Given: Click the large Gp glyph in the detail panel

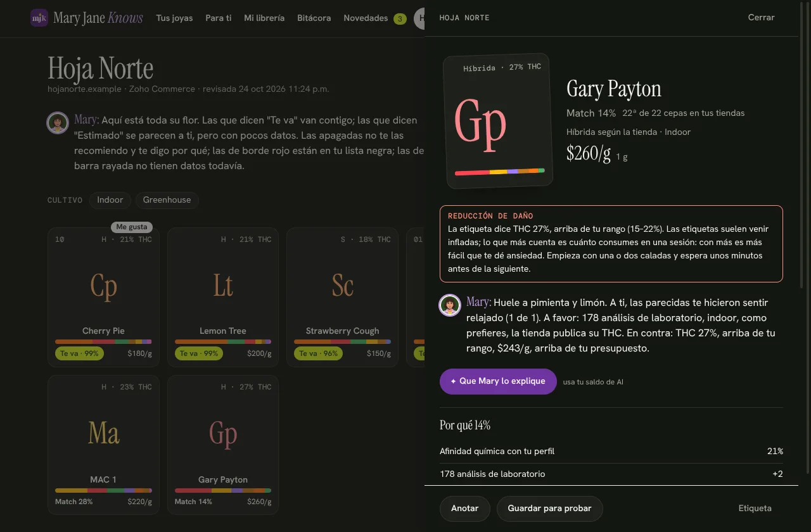Looking at the screenshot, I should (480, 123).
